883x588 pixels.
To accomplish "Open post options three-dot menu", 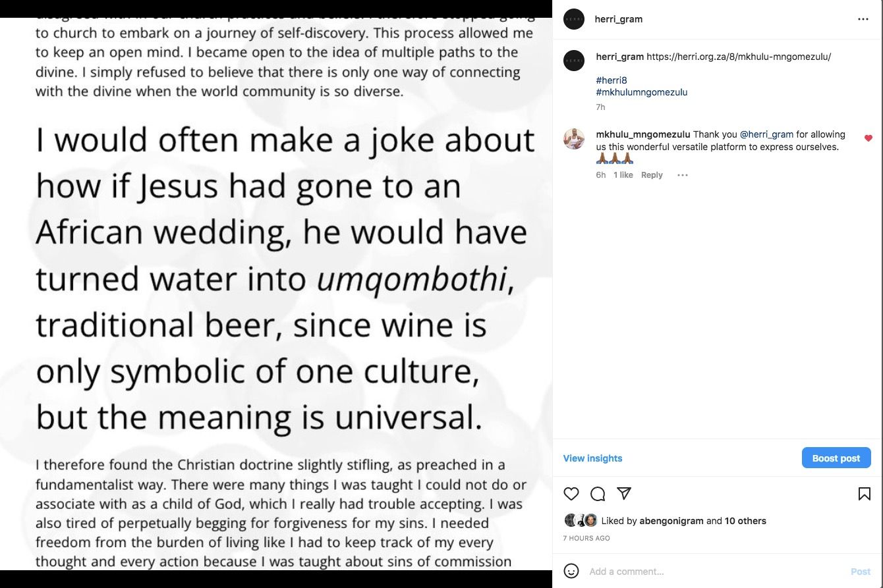I will 863,20.
